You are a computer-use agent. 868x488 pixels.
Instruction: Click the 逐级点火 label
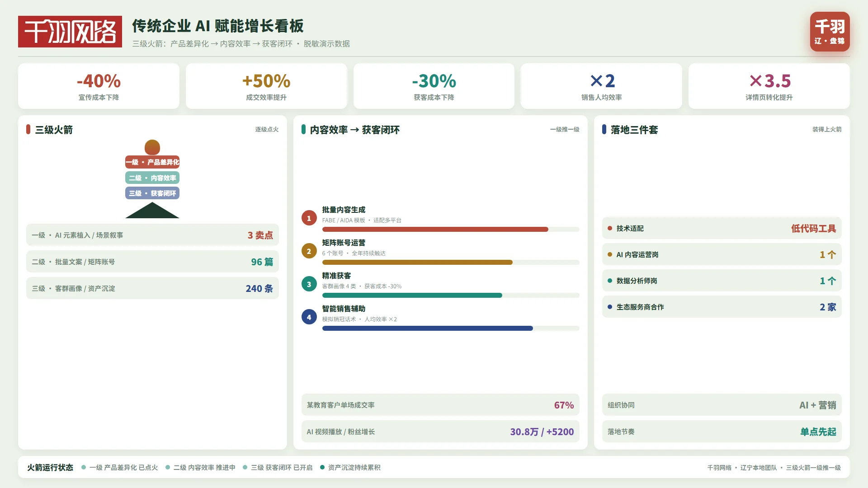tap(267, 129)
